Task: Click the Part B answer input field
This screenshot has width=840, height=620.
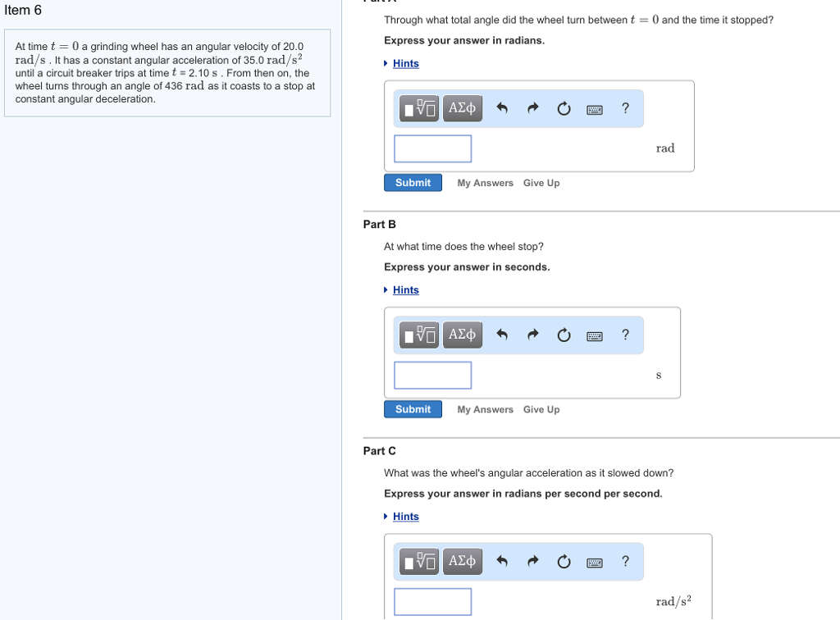Action: [432, 375]
